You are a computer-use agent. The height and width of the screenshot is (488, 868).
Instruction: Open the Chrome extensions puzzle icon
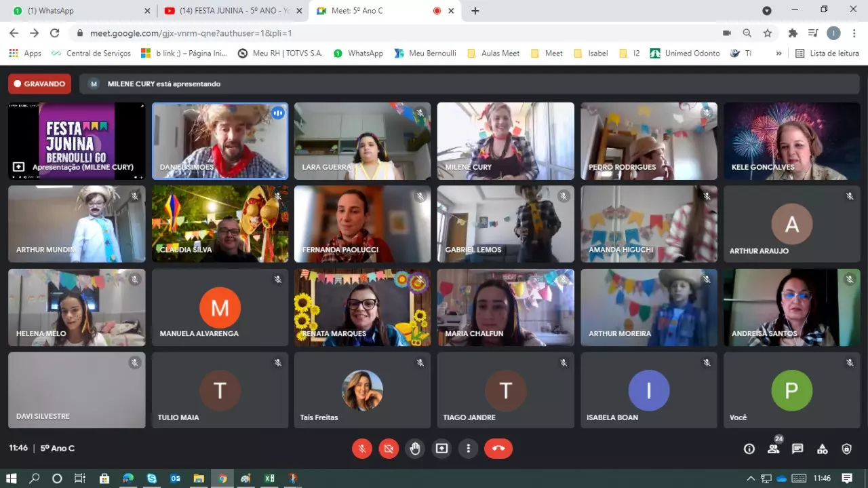792,33
